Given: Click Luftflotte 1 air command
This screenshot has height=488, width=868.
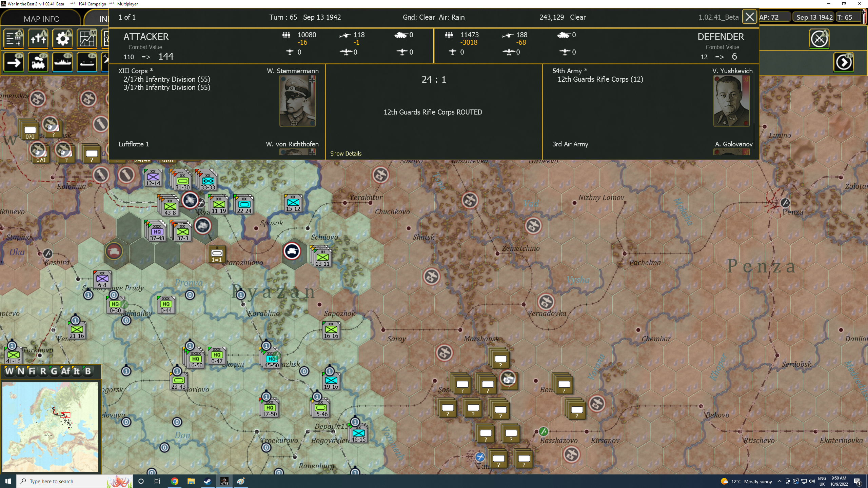Looking at the screenshot, I should tap(134, 144).
